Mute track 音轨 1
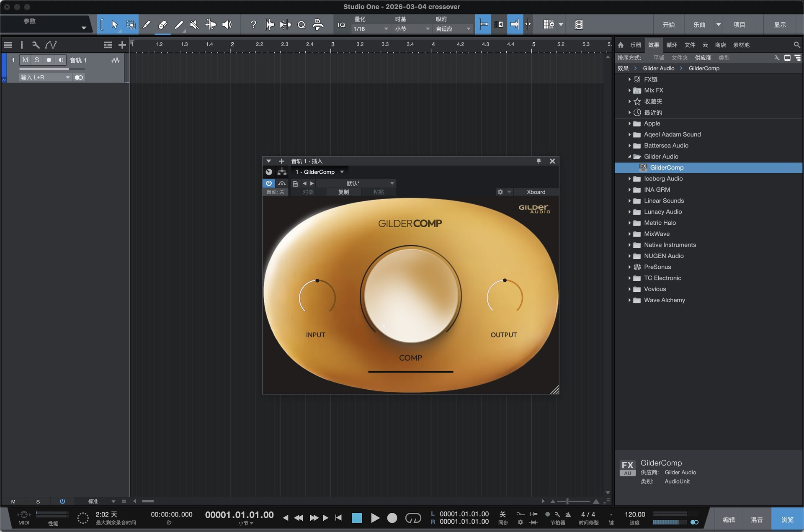This screenshot has width=804, height=532. pyautogui.click(x=25, y=60)
